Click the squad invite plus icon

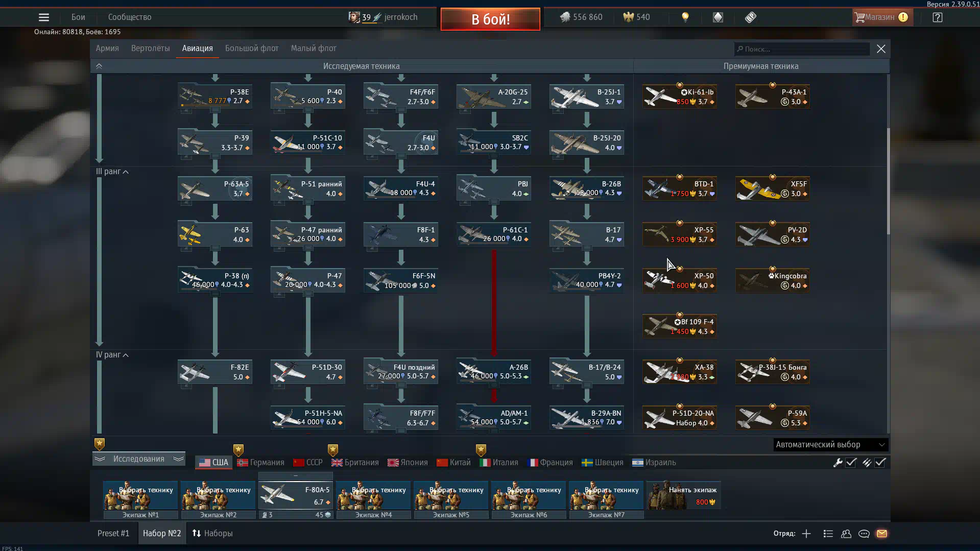806,534
